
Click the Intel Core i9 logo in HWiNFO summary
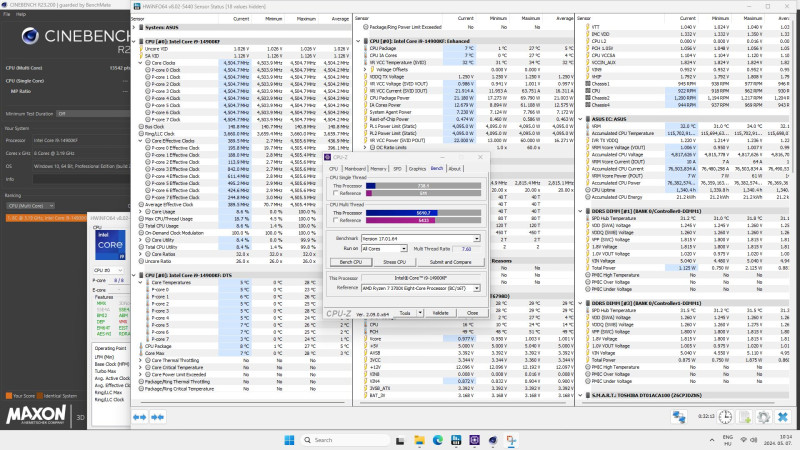[110, 245]
